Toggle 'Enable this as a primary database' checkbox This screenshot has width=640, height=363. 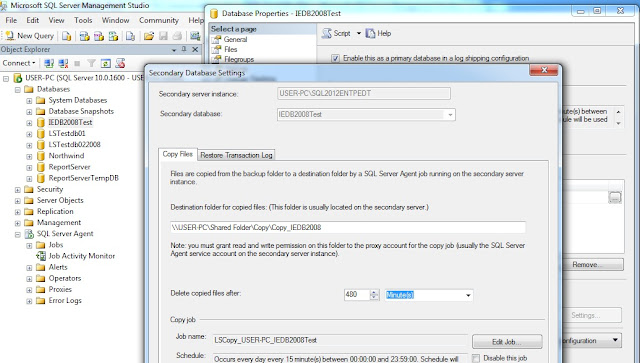336,58
